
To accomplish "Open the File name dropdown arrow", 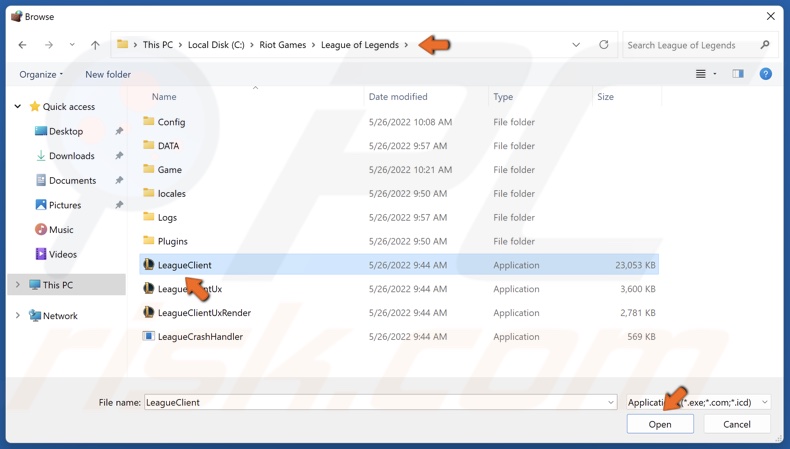I will (x=611, y=402).
